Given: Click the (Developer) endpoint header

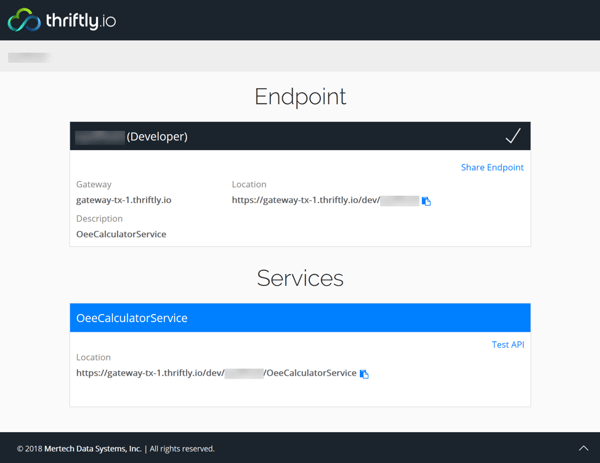Looking at the screenshot, I should coord(300,136).
